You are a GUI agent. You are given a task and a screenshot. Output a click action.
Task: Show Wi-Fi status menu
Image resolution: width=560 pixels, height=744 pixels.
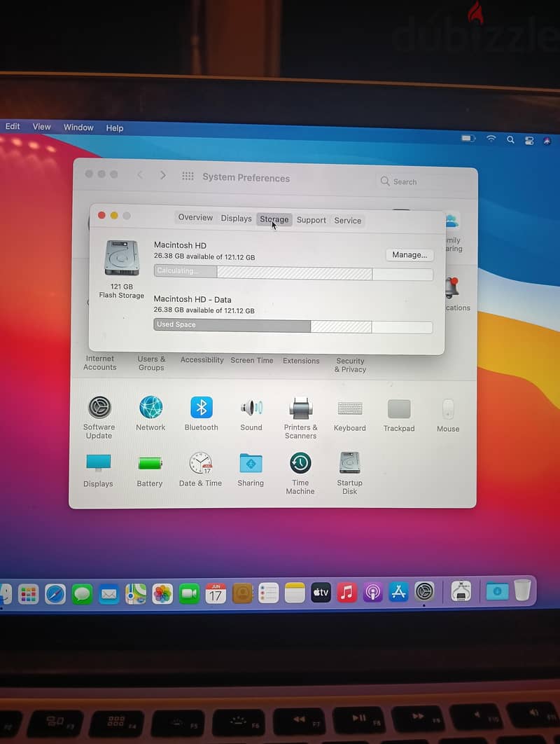coord(491,139)
